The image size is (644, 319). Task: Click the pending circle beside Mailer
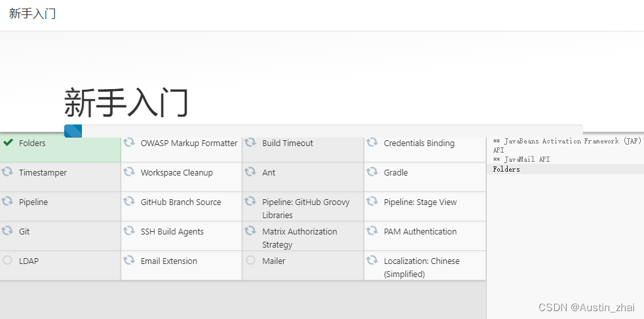pyautogui.click(x=250, y=261)
